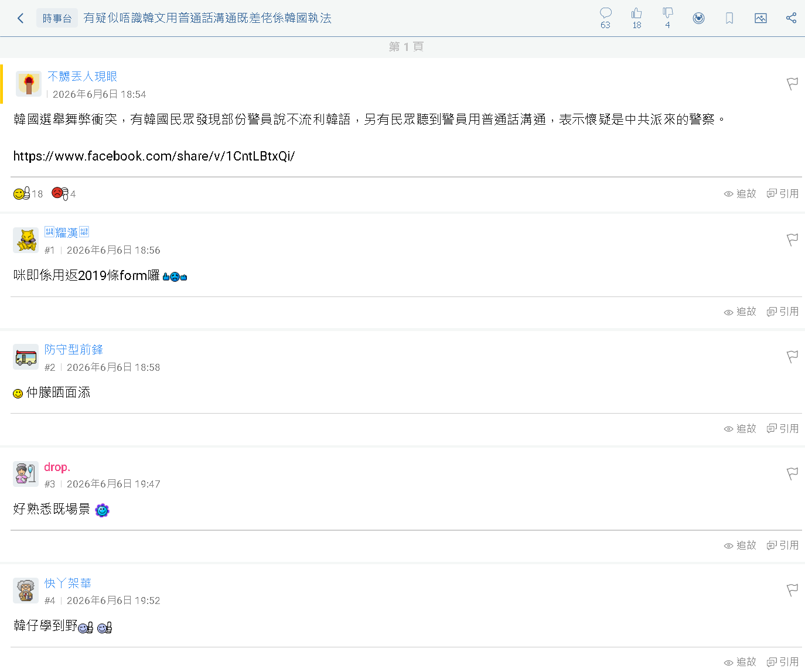Share the thread via share icon
Screen dimensions: 805x672
coord(792,18)
